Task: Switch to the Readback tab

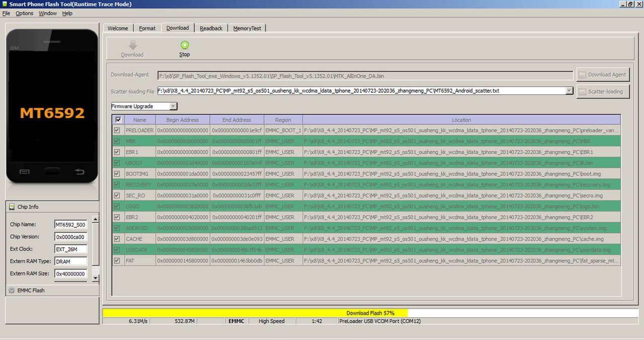Action: pyautogui.click(x=211, y=28)
